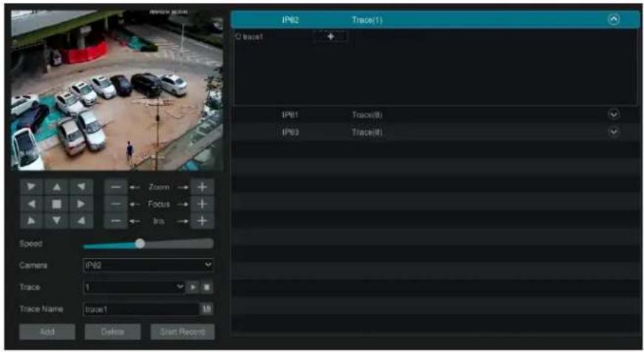
Task: Move PTZ camera down-left
Action: click(32, 221)
